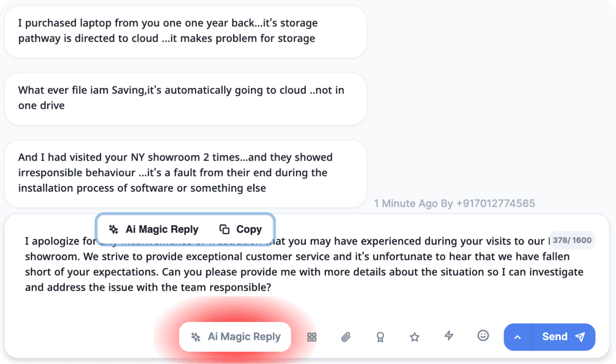
Task: Check the 378/1600 character counter
Action: pyautogui.click(x=572, y=240)
